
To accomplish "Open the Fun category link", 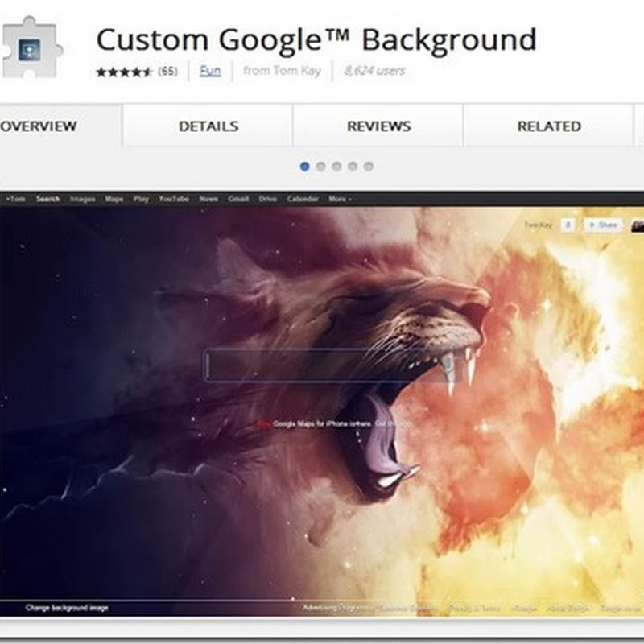I will [210, 71].
